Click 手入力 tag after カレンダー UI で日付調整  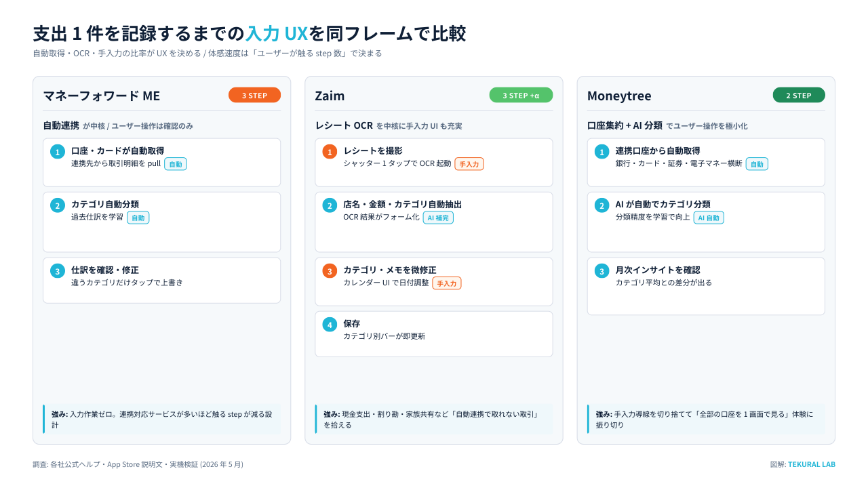[x=447, y=283]
